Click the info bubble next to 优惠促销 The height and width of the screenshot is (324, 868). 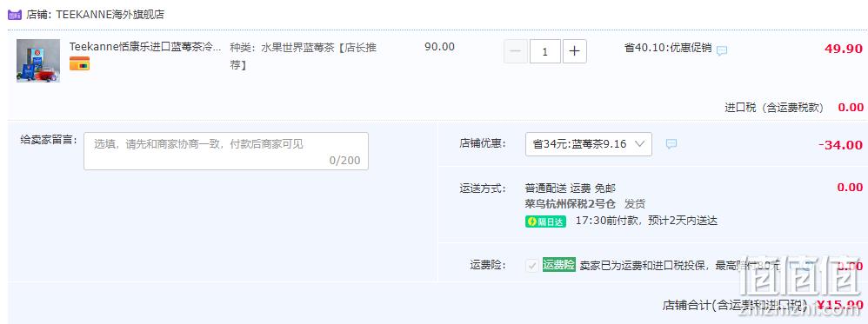coord(722,51)
